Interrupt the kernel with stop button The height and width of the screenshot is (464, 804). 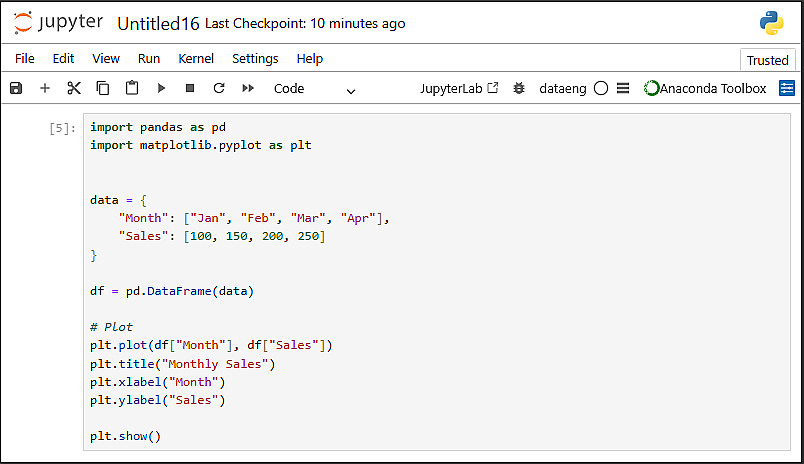tap(190, 88)
